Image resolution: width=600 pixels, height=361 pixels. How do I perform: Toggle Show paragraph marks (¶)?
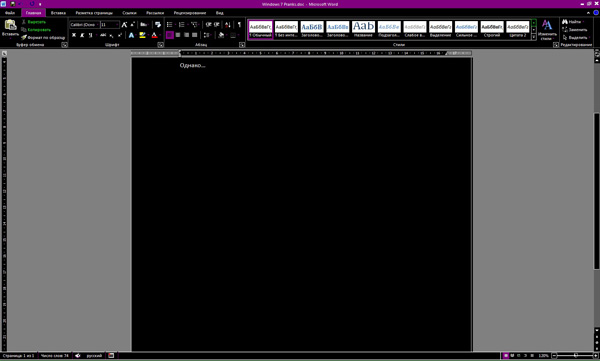[x=239, y=25]
